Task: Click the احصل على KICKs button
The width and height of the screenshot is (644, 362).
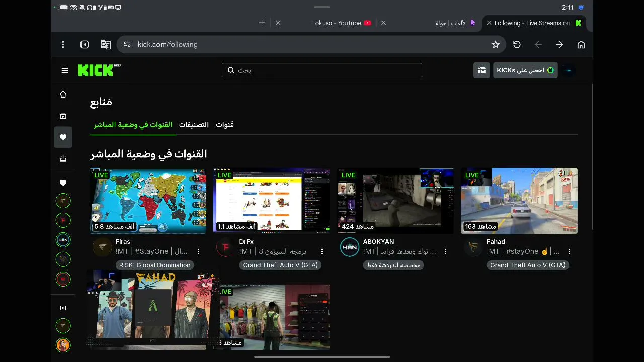Action: [525, 70]
